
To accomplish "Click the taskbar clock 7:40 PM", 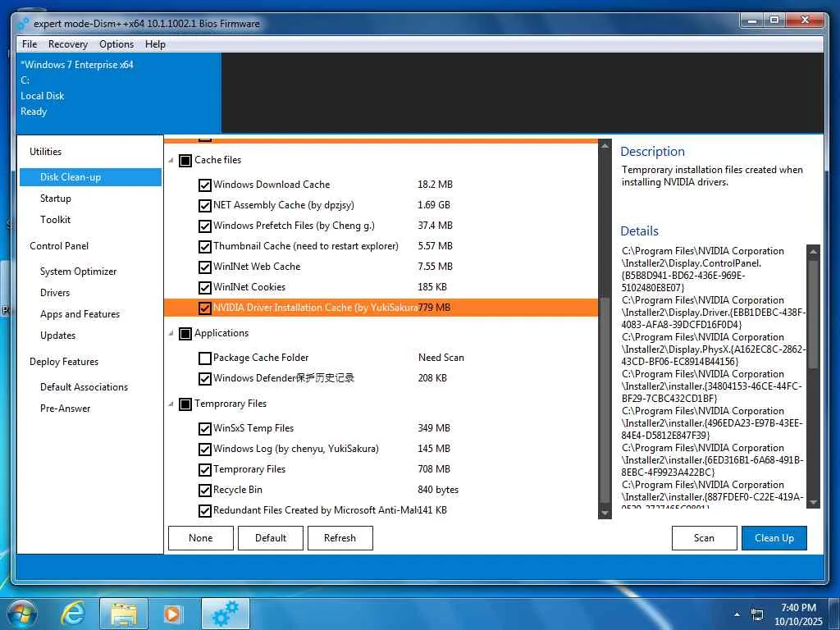I will tap(798, 608).
